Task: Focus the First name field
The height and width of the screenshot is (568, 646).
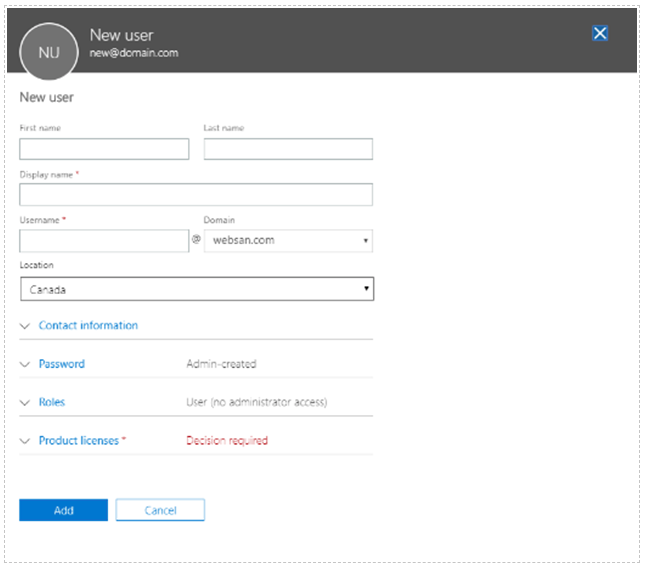Action: [x=104, y=149]
